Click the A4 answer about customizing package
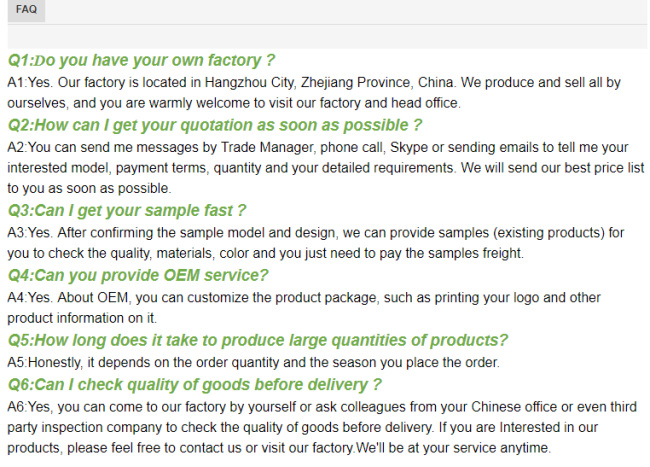The width and height of the screenshot is (650, 467). click(x=304, y=308)
